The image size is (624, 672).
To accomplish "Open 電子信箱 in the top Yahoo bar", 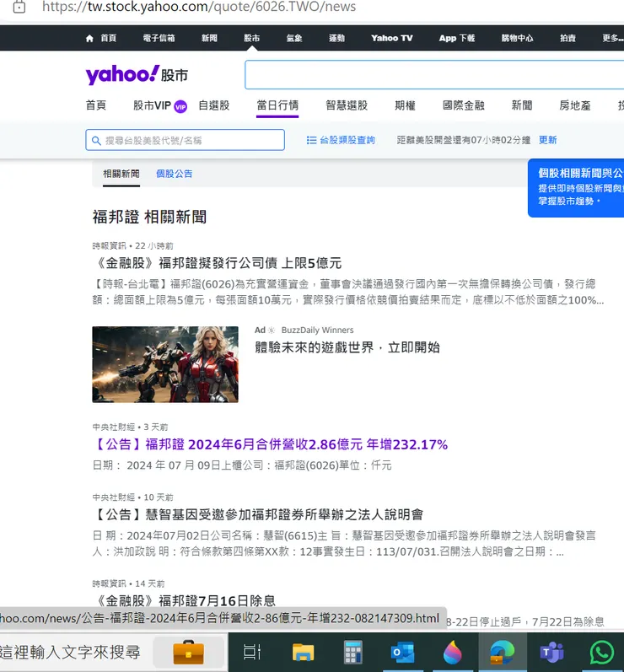I will tap(159, 38).
